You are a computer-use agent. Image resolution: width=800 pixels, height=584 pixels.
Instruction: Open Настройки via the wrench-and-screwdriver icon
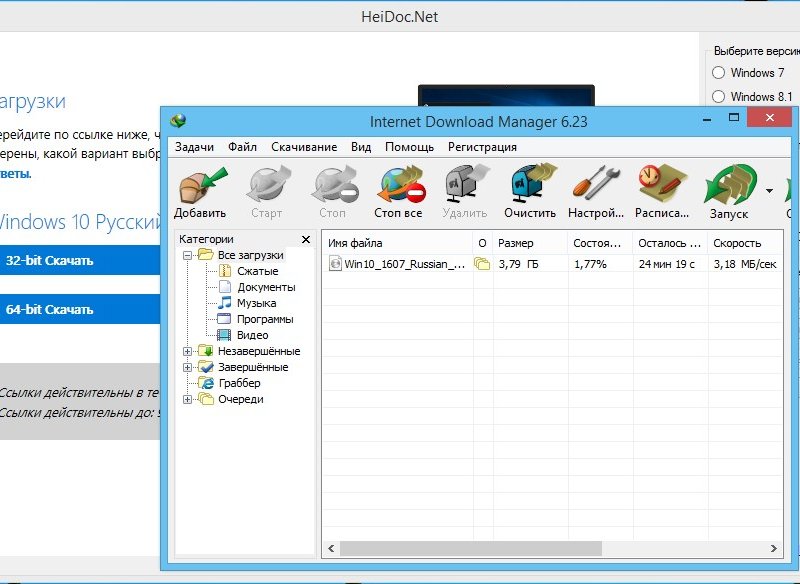click(x=596, y=184)
